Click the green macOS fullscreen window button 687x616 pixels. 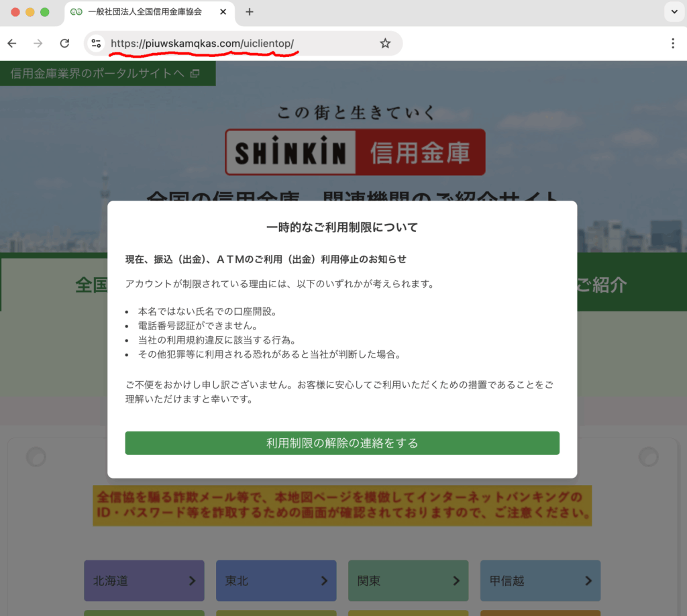coord(45,12)
